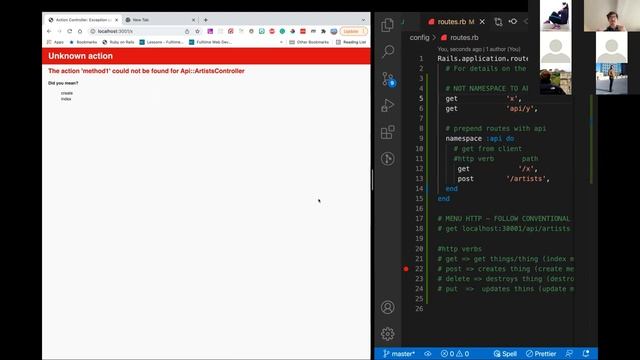Open the Reading List
Screen dimensions: 640x360
tap(351, 42)
